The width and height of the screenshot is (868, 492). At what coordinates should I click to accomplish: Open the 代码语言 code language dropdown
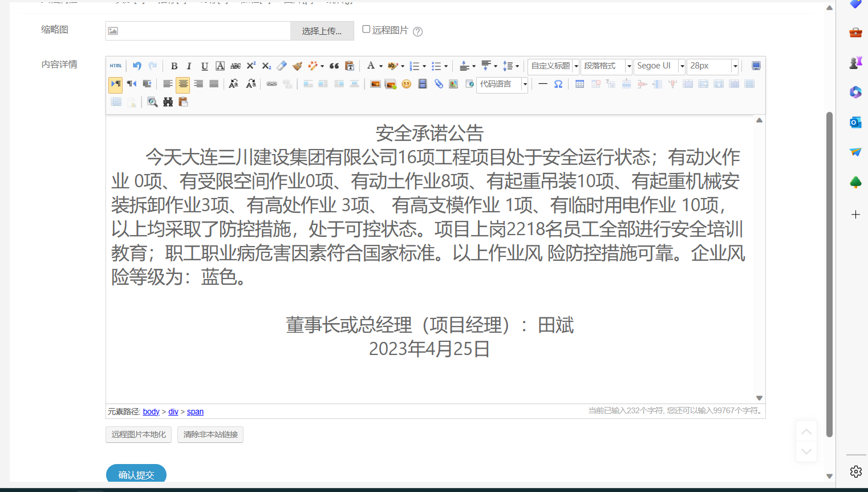[x=502, y=84]
